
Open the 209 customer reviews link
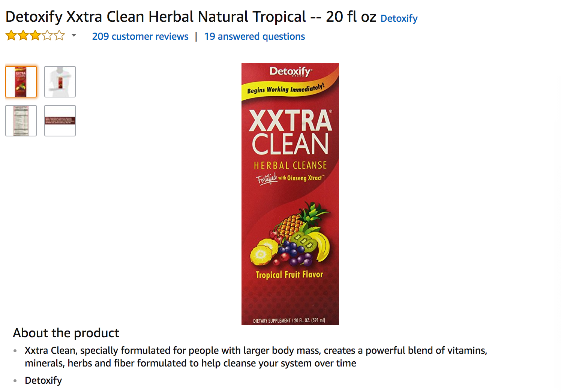[140, 36]
